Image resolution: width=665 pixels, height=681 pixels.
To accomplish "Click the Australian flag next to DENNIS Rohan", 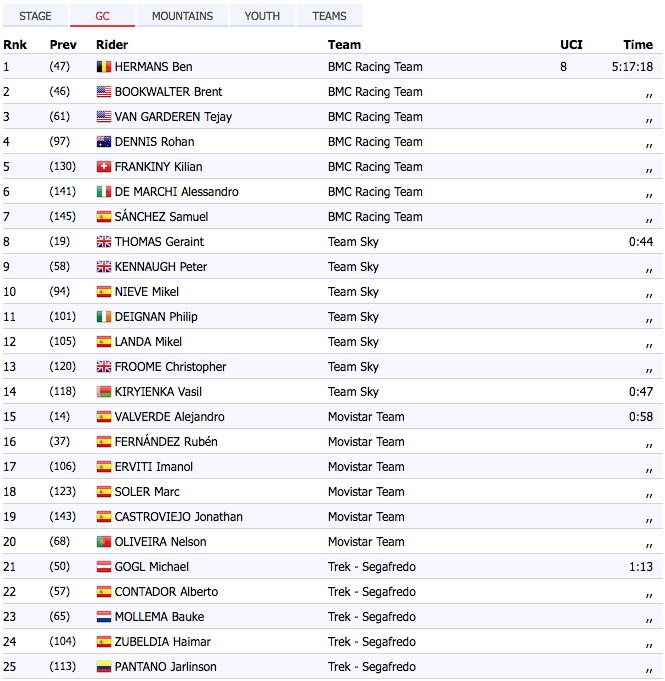I will click(103, 142).
